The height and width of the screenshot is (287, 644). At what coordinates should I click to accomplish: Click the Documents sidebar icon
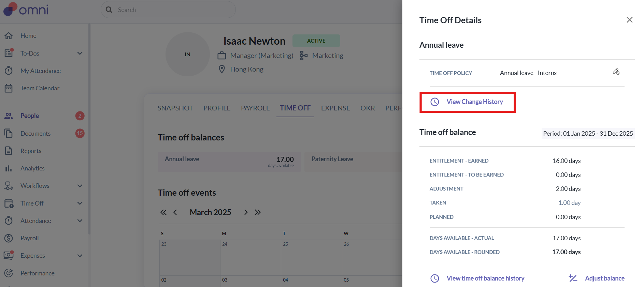coord(9,133)
